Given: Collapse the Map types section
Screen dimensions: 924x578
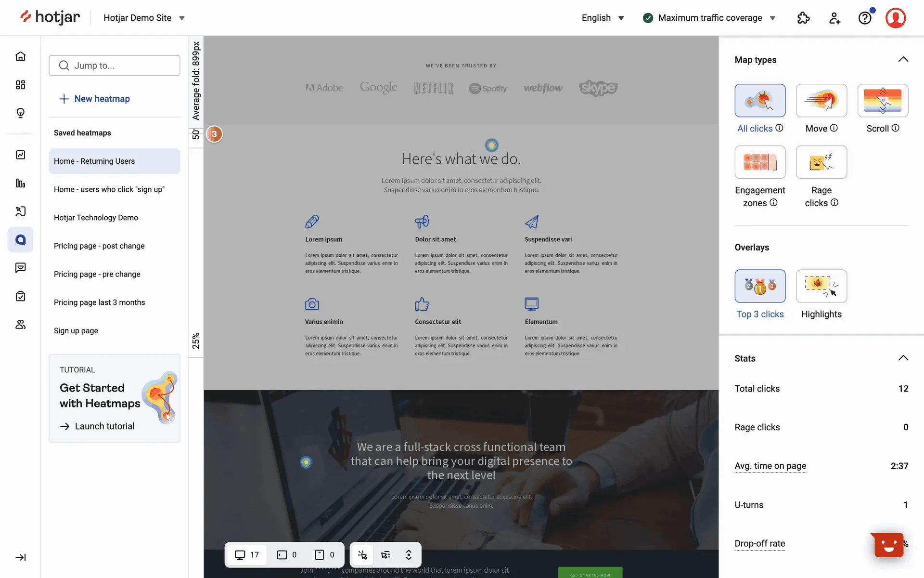Looking at the screenshot, I should [x=903, y=60].
